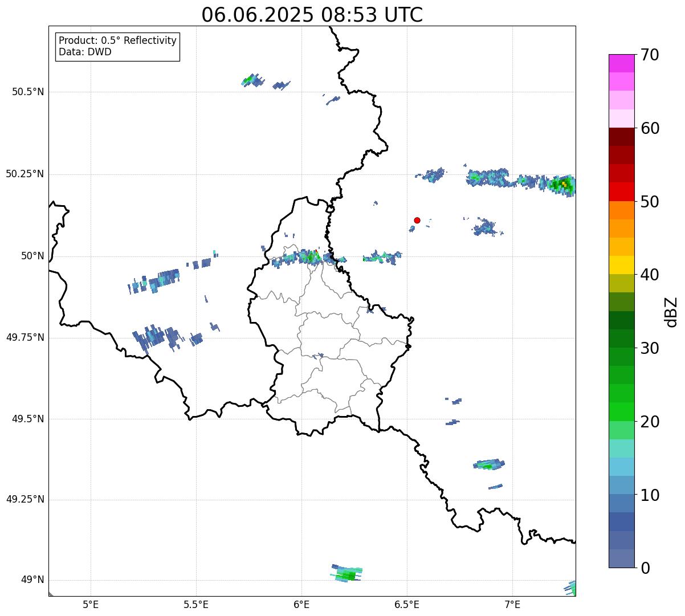This screenshot has width=685, height=616.
Task: Click the top magenta colorbar segment
Action: click(621, 63)
